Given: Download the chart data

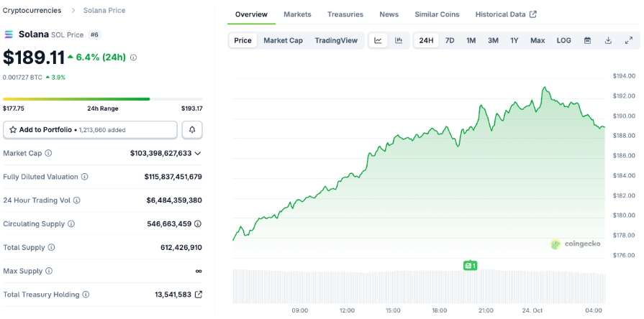Looking at the screenshot, I should coord(608,40).
